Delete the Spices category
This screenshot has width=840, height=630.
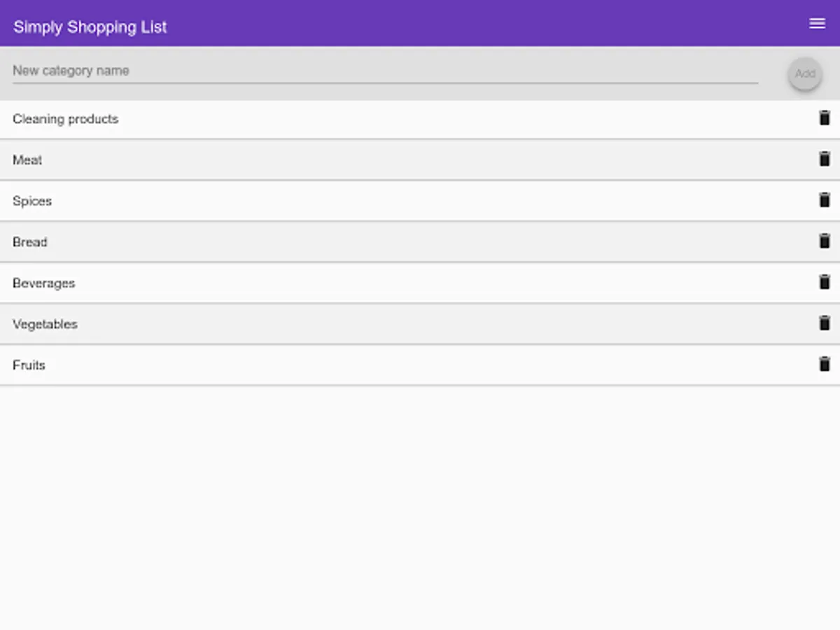[x=825, y=200]
